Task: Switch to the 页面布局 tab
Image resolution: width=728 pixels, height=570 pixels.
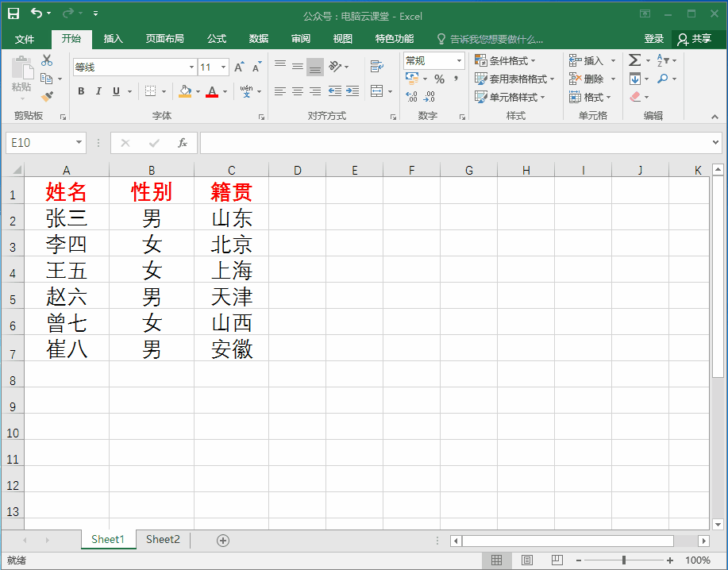Action: click(x=164, y=39)
